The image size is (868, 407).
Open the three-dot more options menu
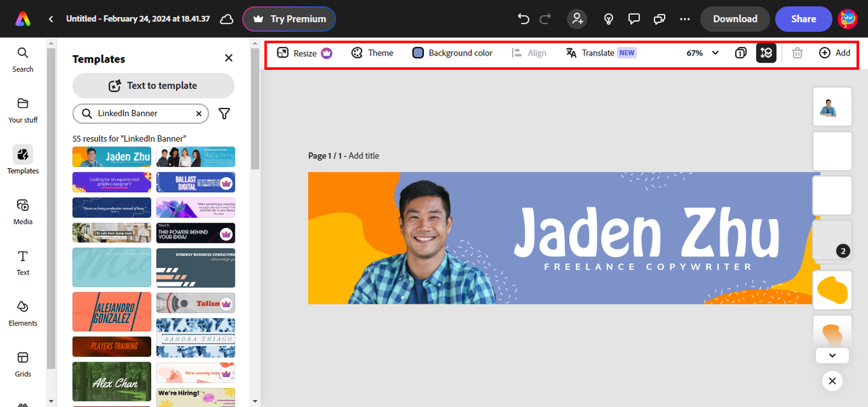coord(685,19)
